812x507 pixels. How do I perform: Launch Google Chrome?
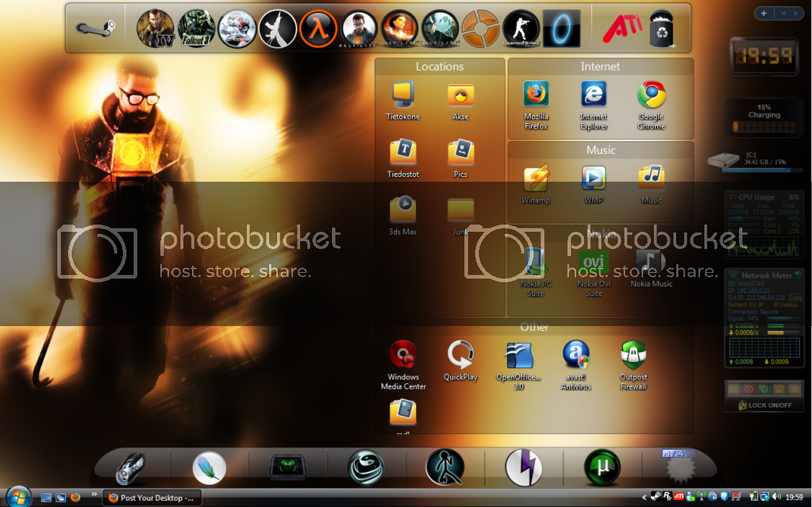point(652,106)
